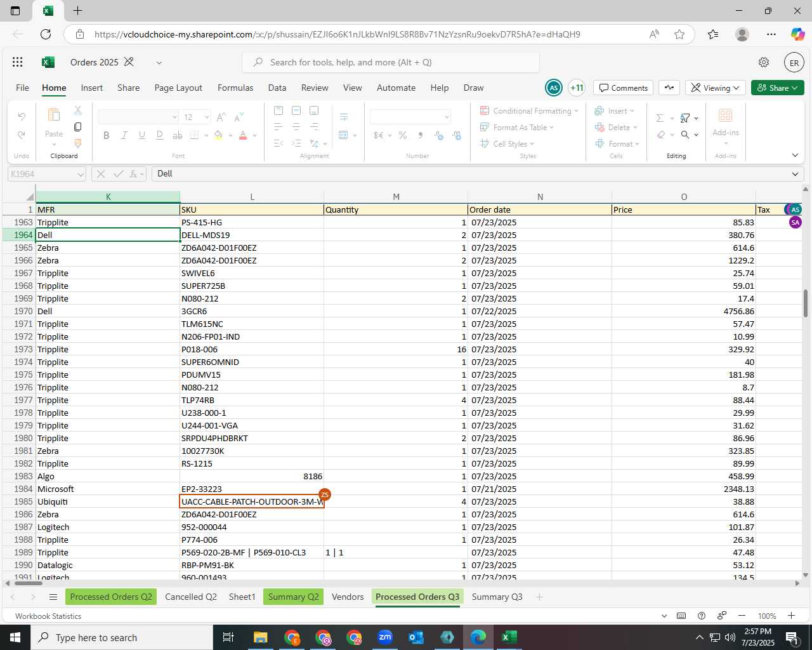Expand the Name Box dropdown next to K1964

point(81,174)
